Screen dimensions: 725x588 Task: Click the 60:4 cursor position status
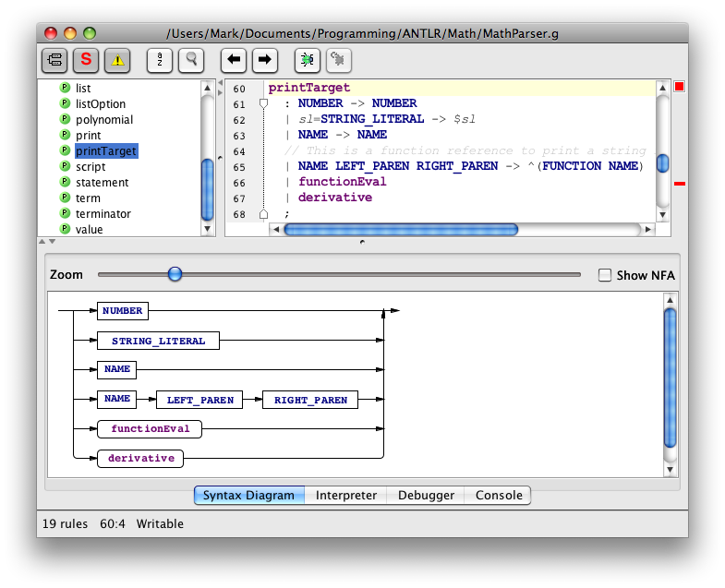113,523
